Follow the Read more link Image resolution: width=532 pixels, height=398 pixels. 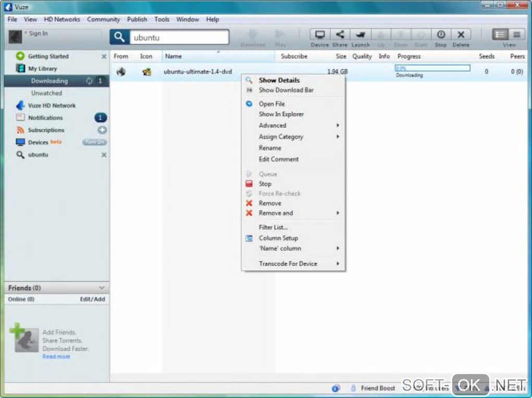point(56,357)
